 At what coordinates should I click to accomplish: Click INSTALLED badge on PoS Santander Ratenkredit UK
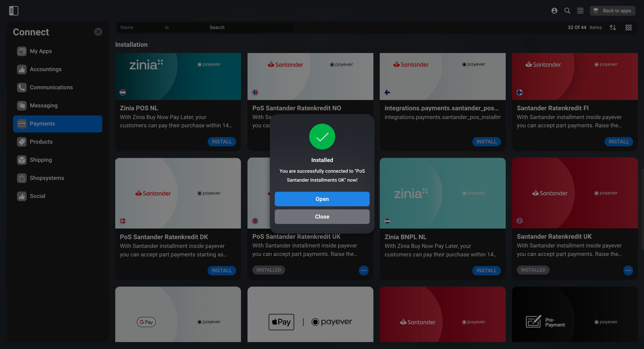tap(269, 270)
